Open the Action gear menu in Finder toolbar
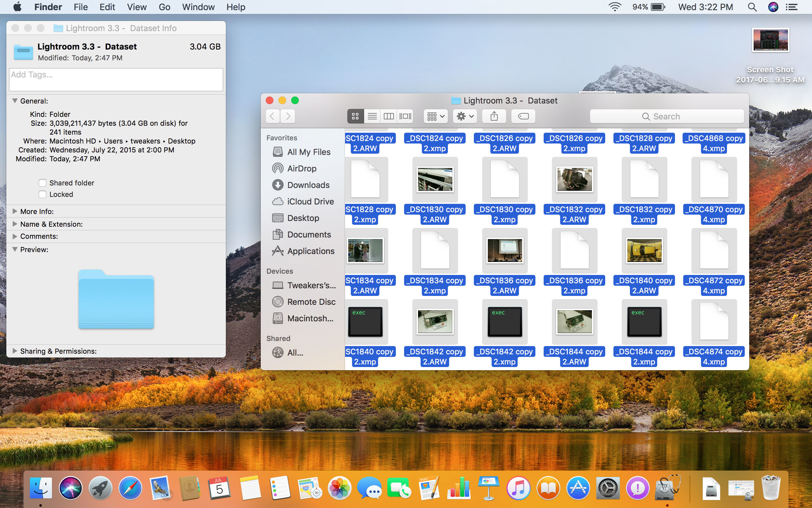The height and width of the screenshot is (508, 812). coord(465,116)
